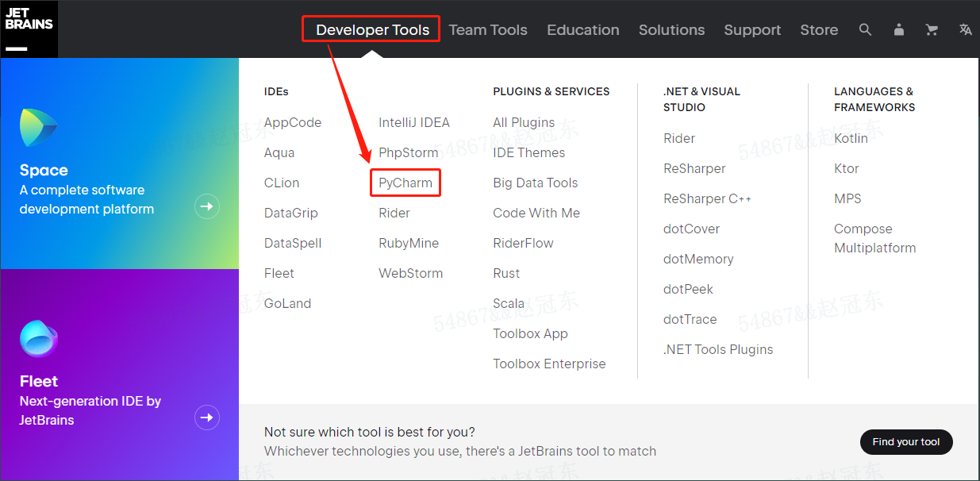Open the dotCover link

click(x=691, y=229)
